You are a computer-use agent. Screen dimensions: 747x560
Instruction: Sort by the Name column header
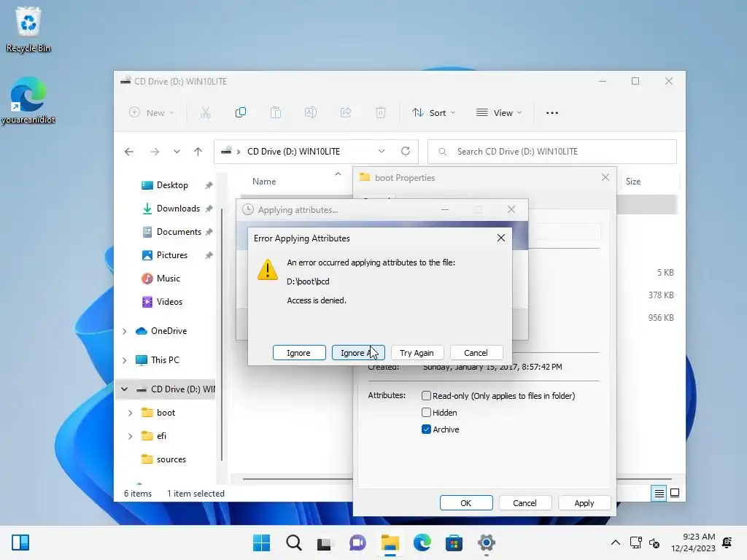coord(264,182)
